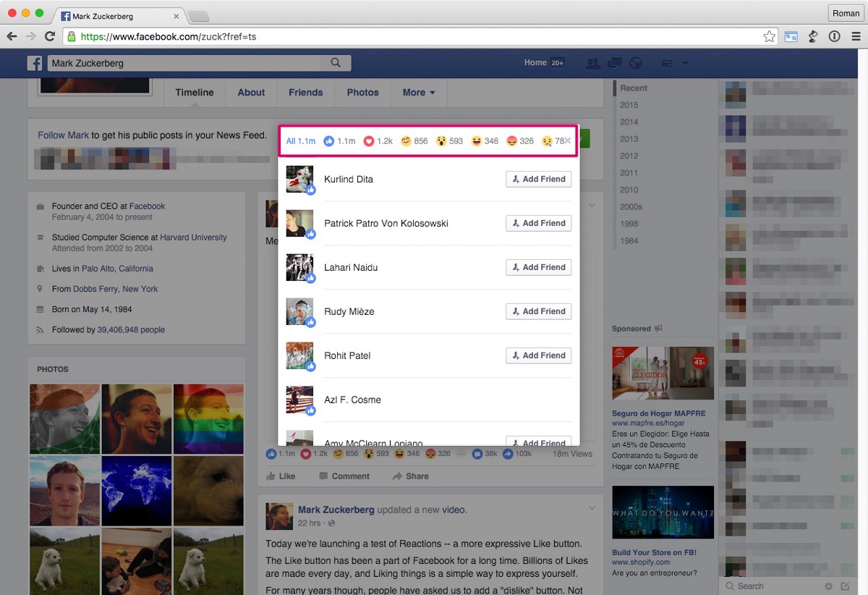Switch to the About tab
Image resolution: width=868 pixels, height=595 pixels.
tap(251, 93)
